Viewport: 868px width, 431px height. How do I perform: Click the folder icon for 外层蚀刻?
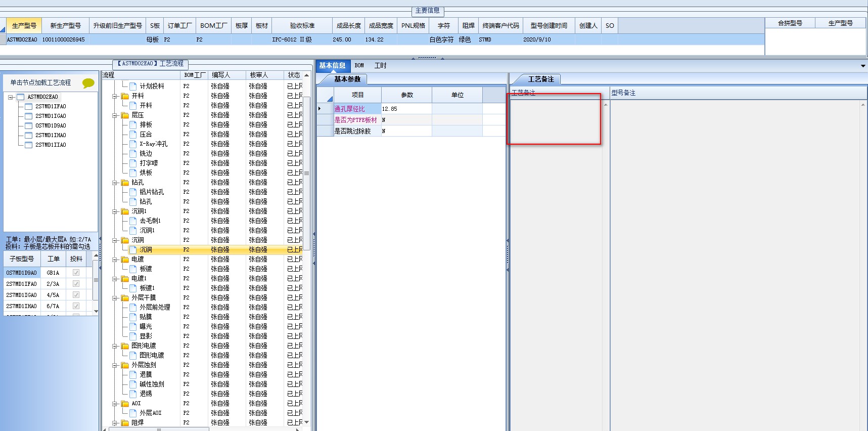[125, 365]
